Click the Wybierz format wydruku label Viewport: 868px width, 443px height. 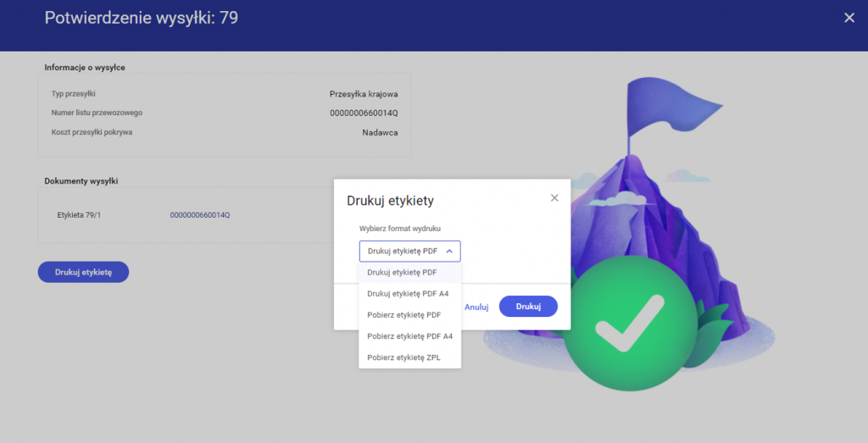tap(400, 229)
